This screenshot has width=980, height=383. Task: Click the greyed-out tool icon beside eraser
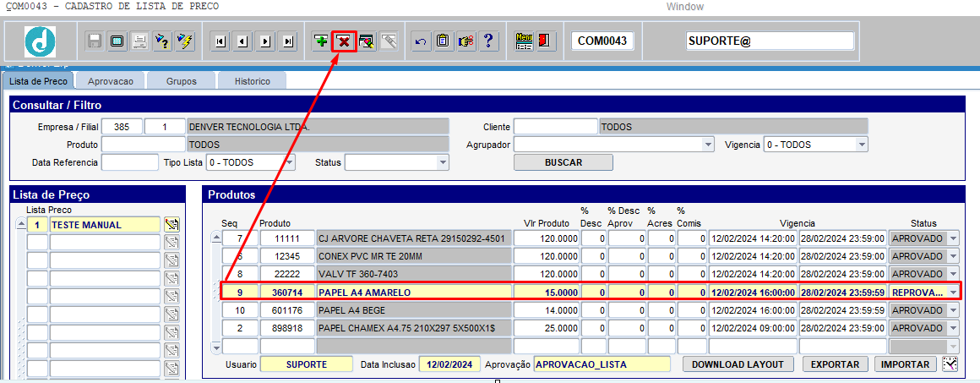coord(388,41)
